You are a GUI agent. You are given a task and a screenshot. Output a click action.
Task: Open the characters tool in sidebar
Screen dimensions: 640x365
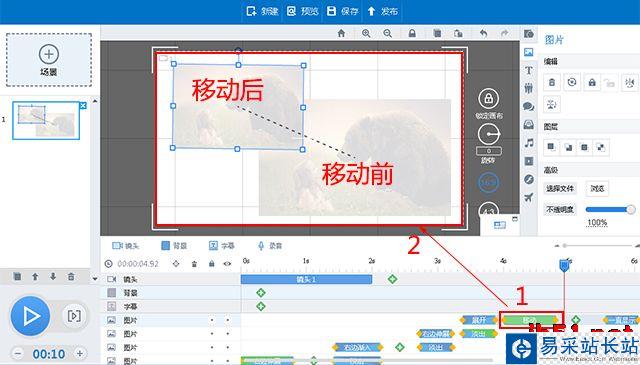529,88
